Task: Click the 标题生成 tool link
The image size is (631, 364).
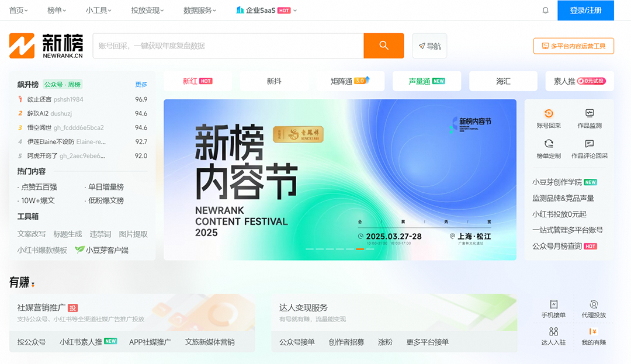Action: (68, 234)
